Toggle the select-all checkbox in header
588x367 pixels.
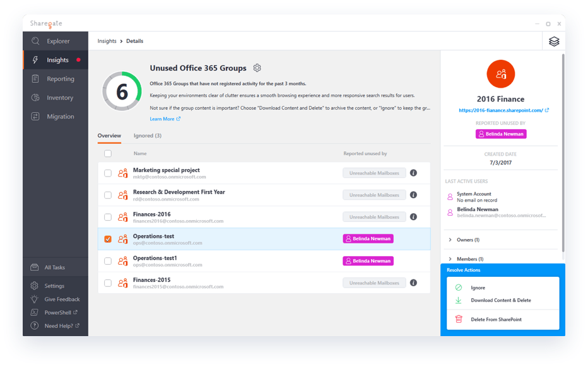point(108,153)
